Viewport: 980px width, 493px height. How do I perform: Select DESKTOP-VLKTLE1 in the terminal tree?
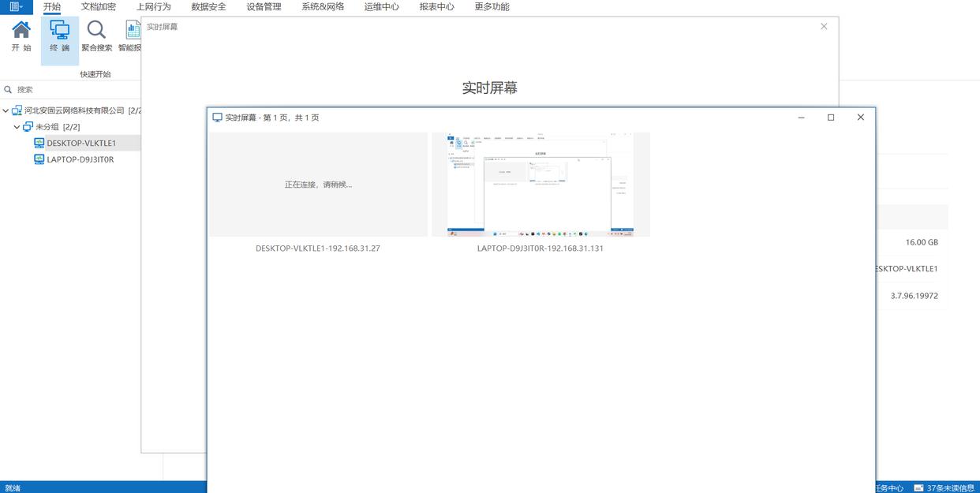[81, 143]
